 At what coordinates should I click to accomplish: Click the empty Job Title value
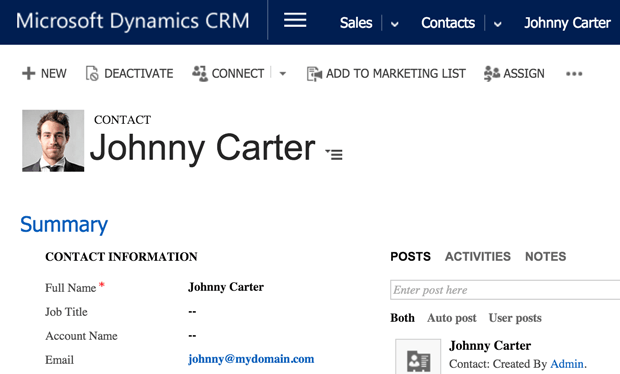192,312
